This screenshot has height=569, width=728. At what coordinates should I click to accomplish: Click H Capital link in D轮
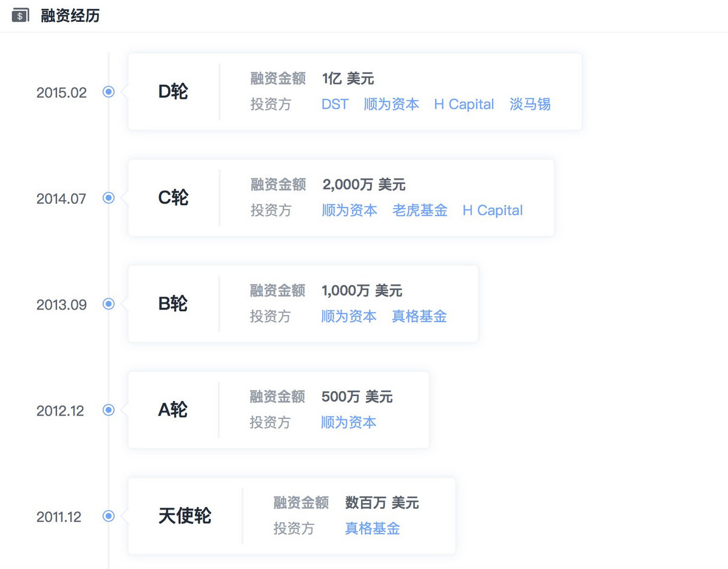tap(464, 104)
